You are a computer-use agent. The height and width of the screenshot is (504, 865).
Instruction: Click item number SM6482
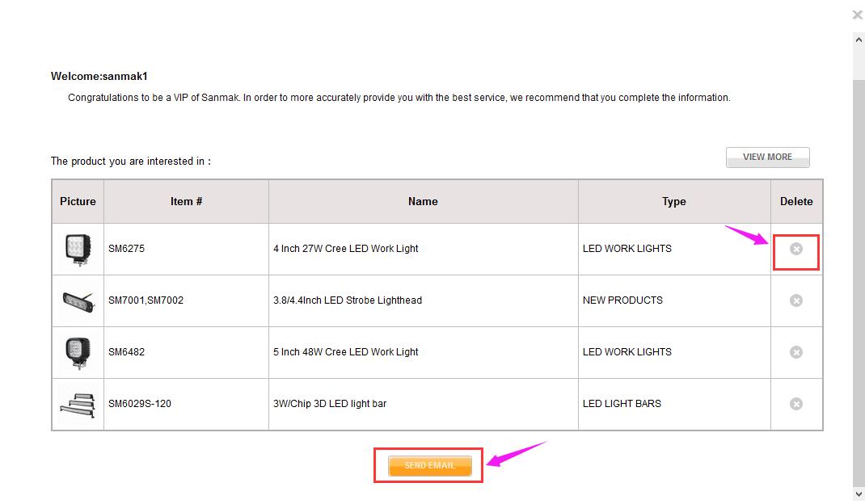click(126, 352)
